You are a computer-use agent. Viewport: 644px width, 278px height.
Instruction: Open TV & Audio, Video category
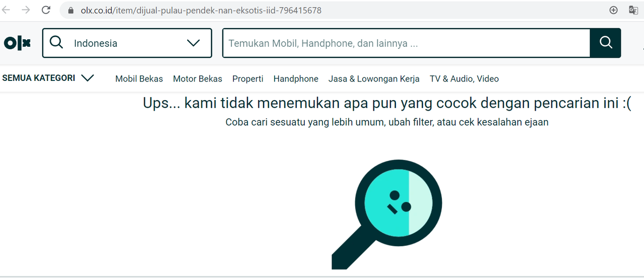point(464,79)
